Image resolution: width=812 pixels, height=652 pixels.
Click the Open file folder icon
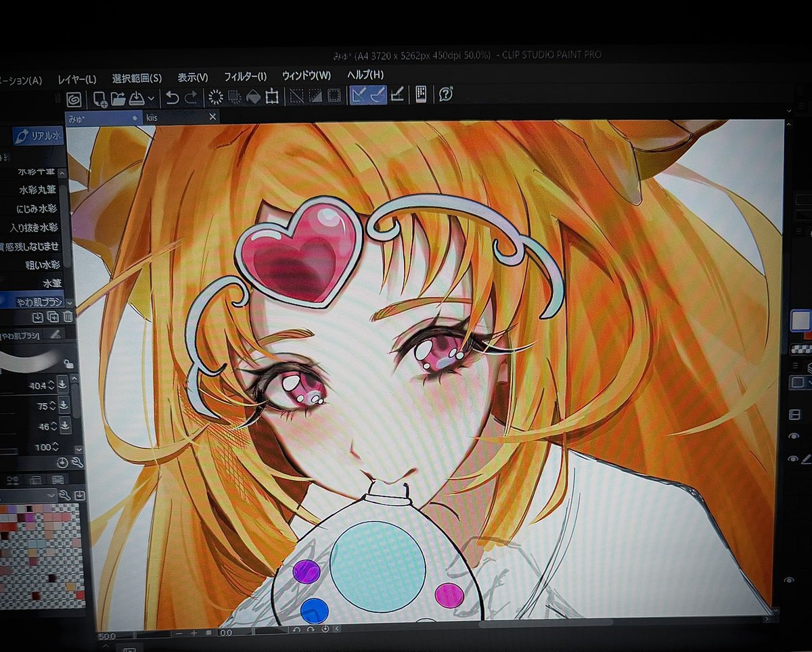(118, 98)
